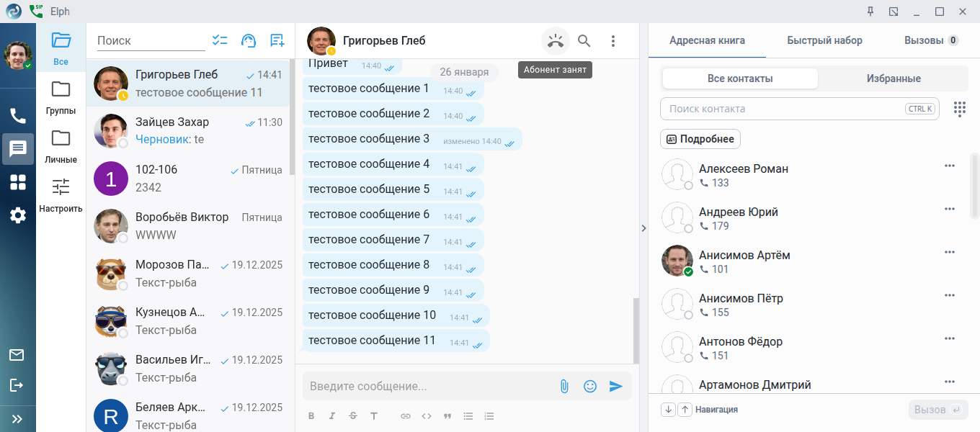Toggle bold text formatting
Screen dimensions: 980x432
[x=311, y=416]
